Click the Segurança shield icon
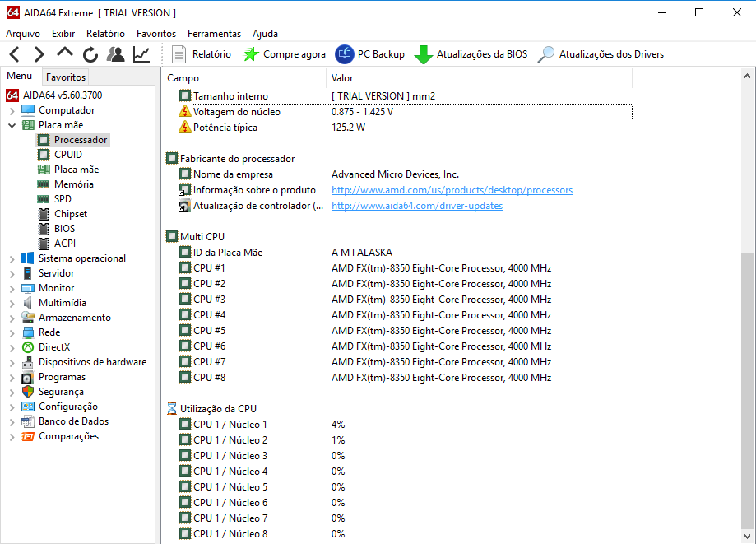The image size is (756, 544). coord(28,392)
